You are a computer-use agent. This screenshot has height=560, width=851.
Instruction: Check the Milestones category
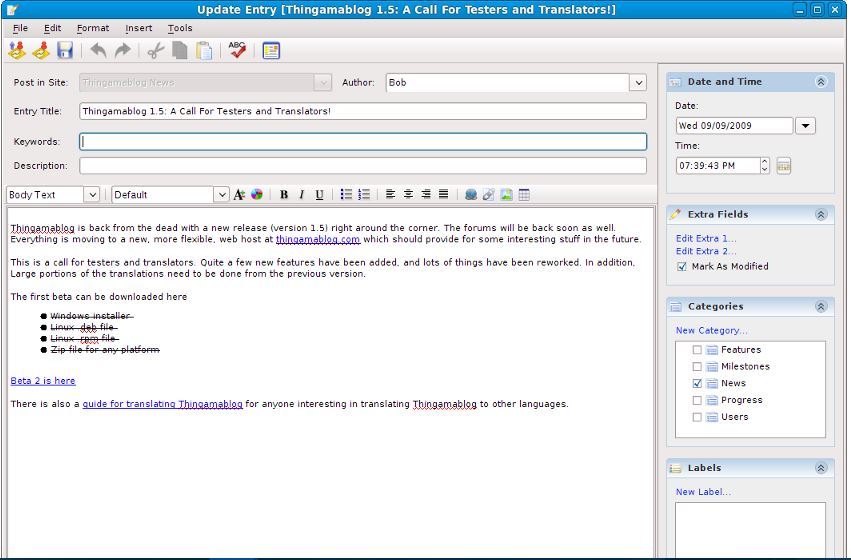pos(697,367)
